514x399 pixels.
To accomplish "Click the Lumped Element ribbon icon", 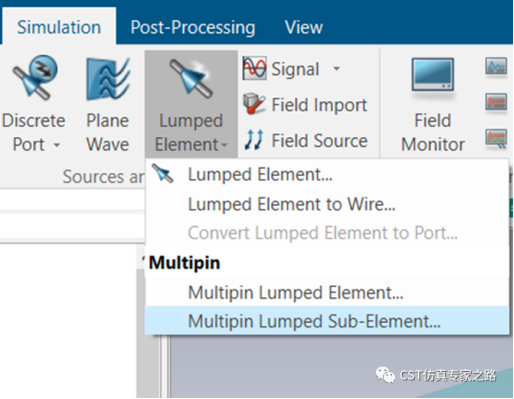I will (x=191, y=79).
